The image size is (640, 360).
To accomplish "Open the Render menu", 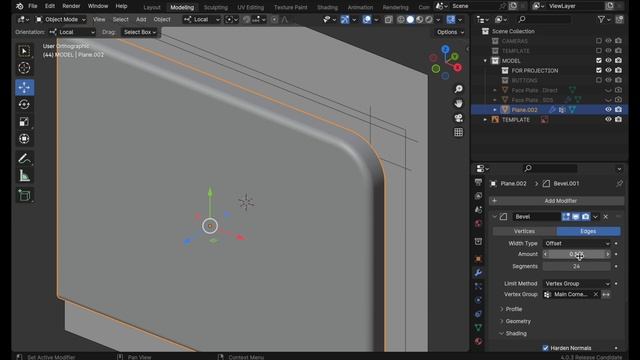I will click(x=71, y=6).
